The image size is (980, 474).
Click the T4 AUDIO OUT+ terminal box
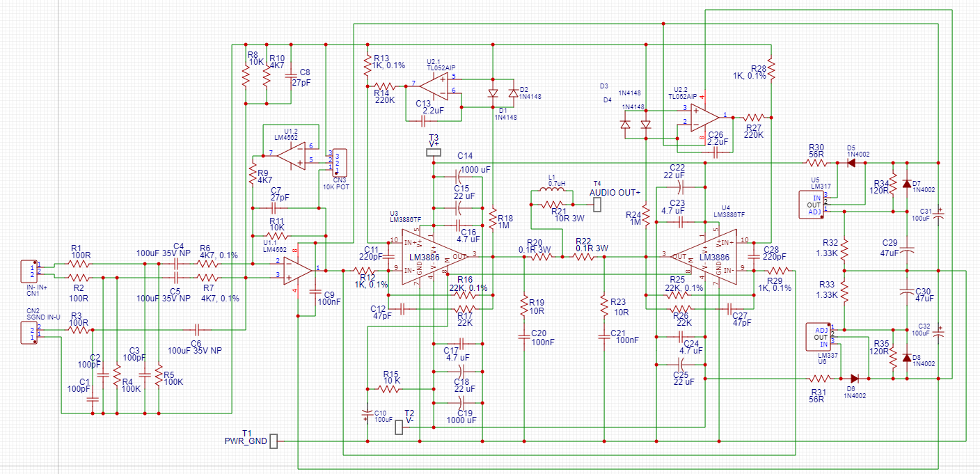[x=597, y=205]
